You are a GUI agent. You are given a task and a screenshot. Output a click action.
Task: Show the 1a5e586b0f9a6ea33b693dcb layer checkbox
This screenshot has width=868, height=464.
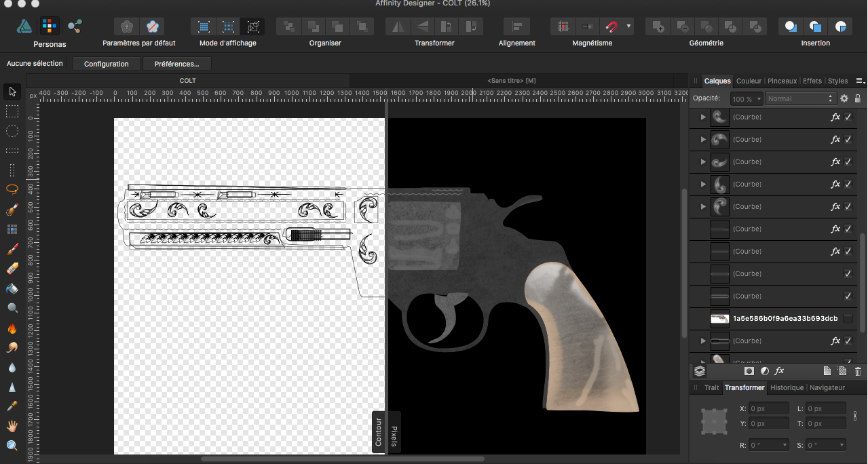coord(848,318)
